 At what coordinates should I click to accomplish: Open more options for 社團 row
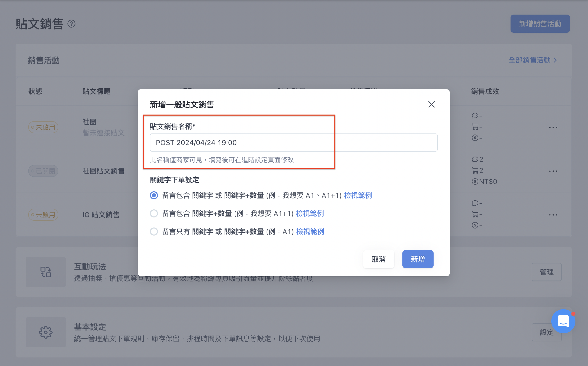[x=553, y=127]
